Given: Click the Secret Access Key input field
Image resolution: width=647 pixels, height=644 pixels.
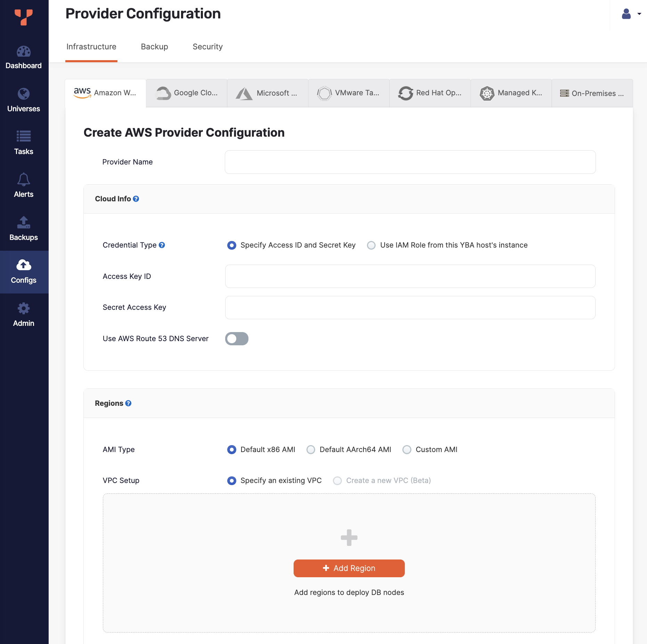Looking at the screenshot, I should pyautogui.click(x=410, y=307).
